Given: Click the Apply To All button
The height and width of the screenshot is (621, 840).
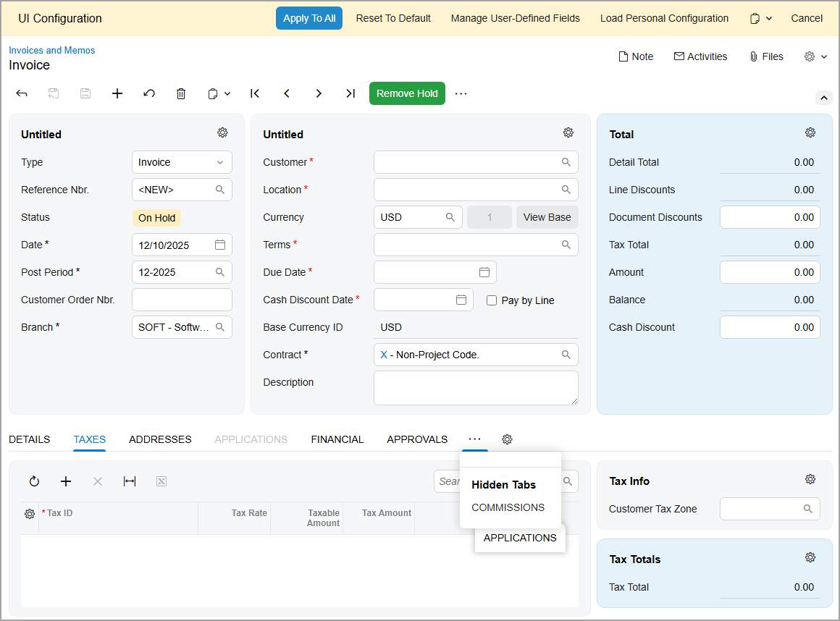Looking at the screenshot, I should pyautogui.click(x=309, y=18).
